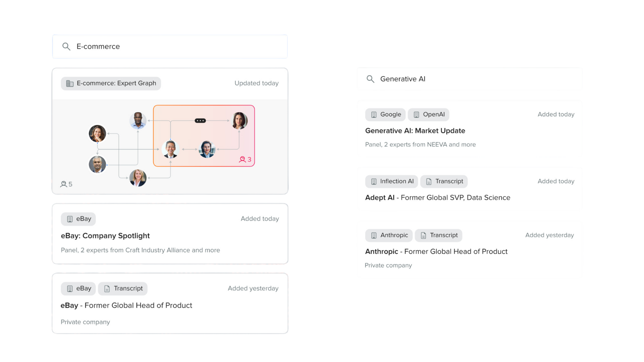The image size is (644, 362).
Task: Click the eBay tag next to Transcript on eBay card
Action: click(78, 289)
